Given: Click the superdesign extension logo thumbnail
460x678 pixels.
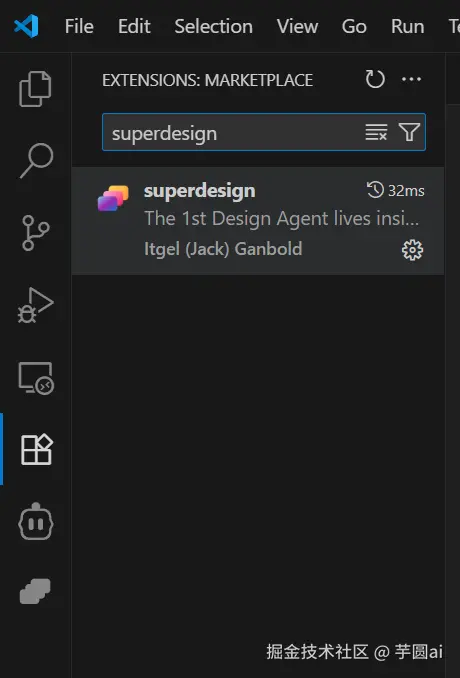Looking at the screenshot, I should [113, 198].
